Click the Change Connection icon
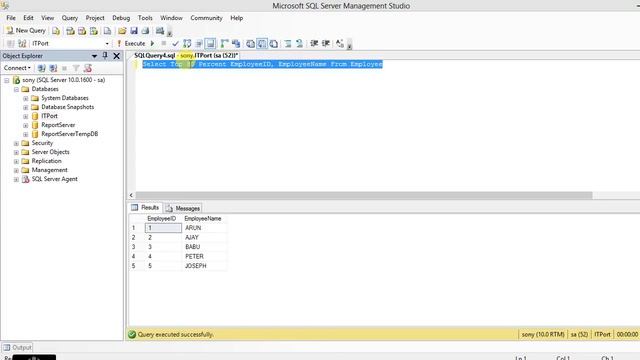 22,43
